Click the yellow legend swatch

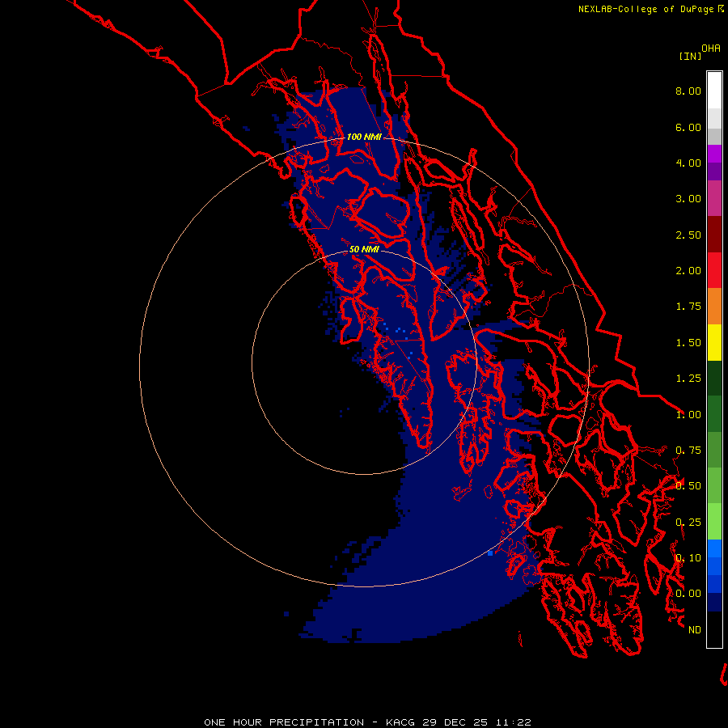(714, 342)
